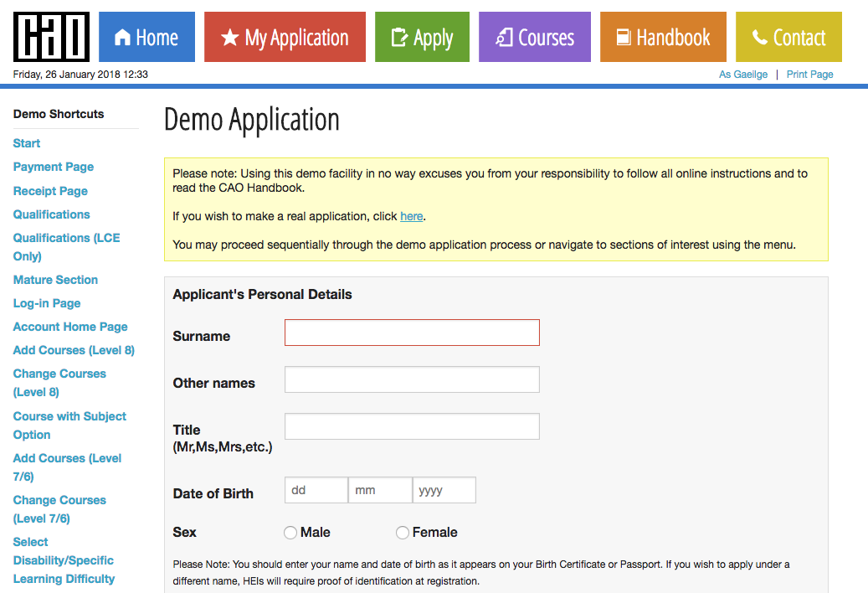
Task: Open the Payment Page shortcut
Action: pyautogui.click(x=53, y=167)
